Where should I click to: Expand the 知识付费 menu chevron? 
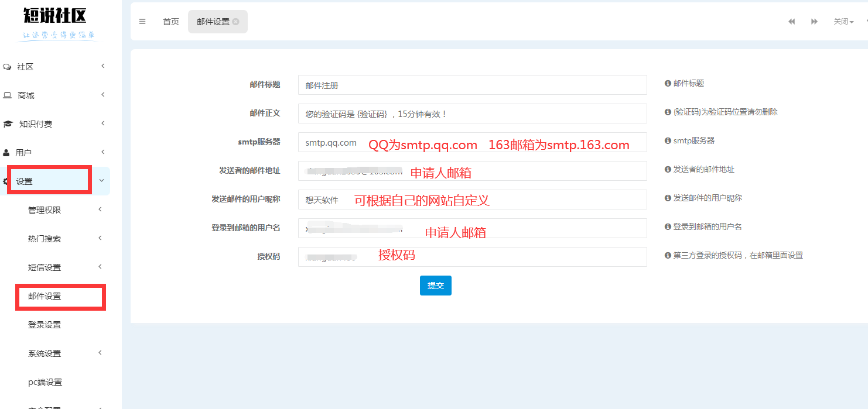pyautogui.click(x=102, y=123)
